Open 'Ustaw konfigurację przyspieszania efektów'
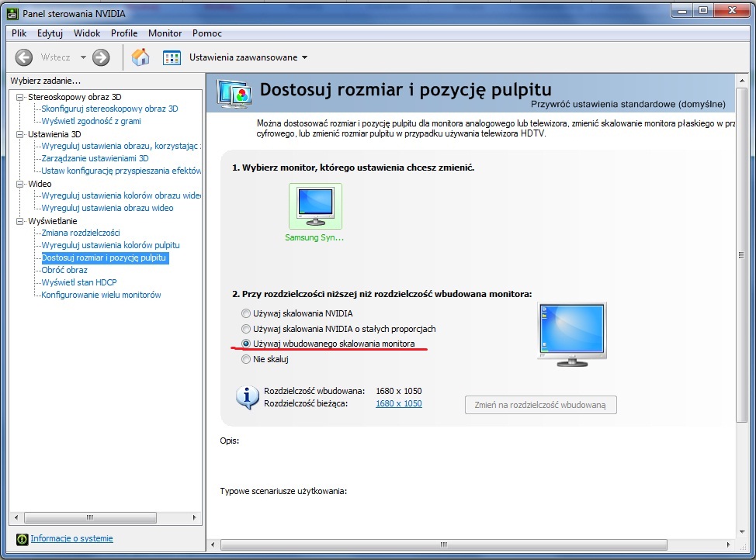756x560 pixels. pyautogui.click(x=121, y=171)
